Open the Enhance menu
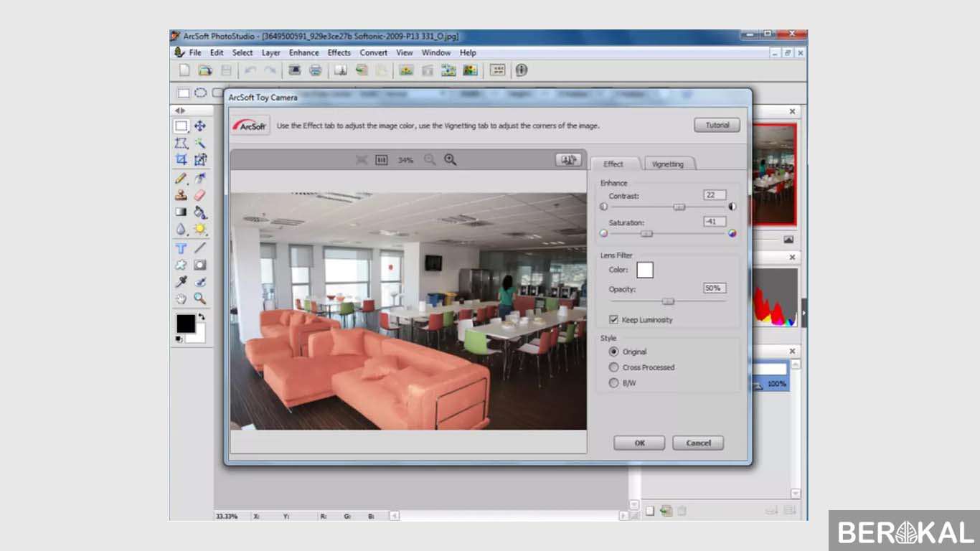Image resolution: width=980 pixels, height=551 pixels. point(304,52)
